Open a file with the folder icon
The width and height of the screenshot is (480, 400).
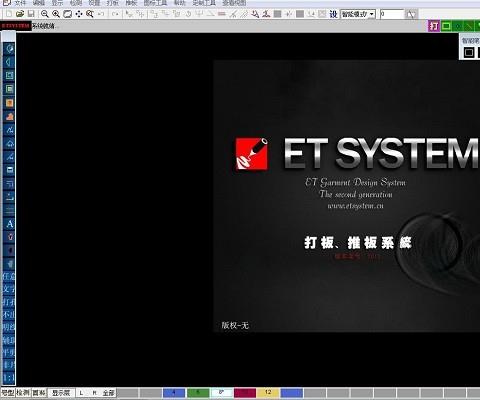coord(20,14)
